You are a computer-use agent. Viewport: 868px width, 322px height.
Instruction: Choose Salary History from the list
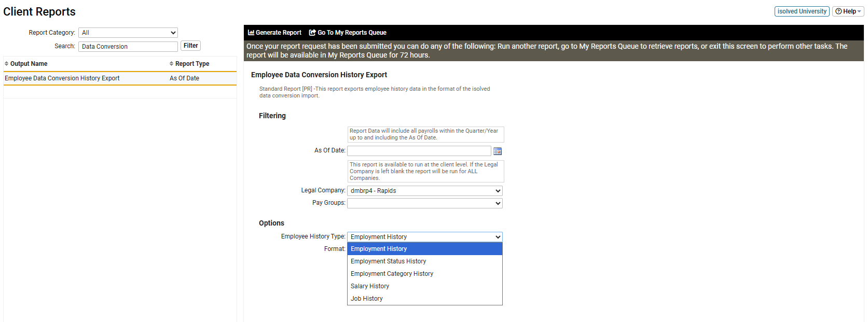point(370,286)
